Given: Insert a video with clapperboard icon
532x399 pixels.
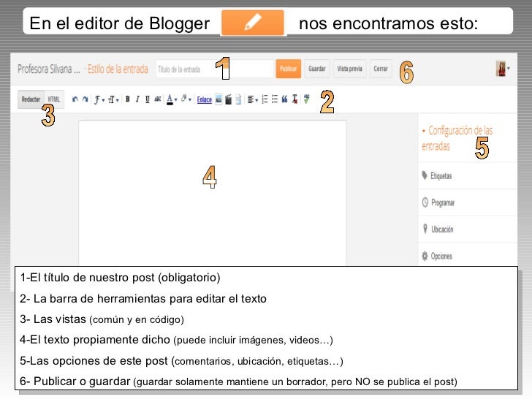Looking at the screenshot, I should [228, 99].
